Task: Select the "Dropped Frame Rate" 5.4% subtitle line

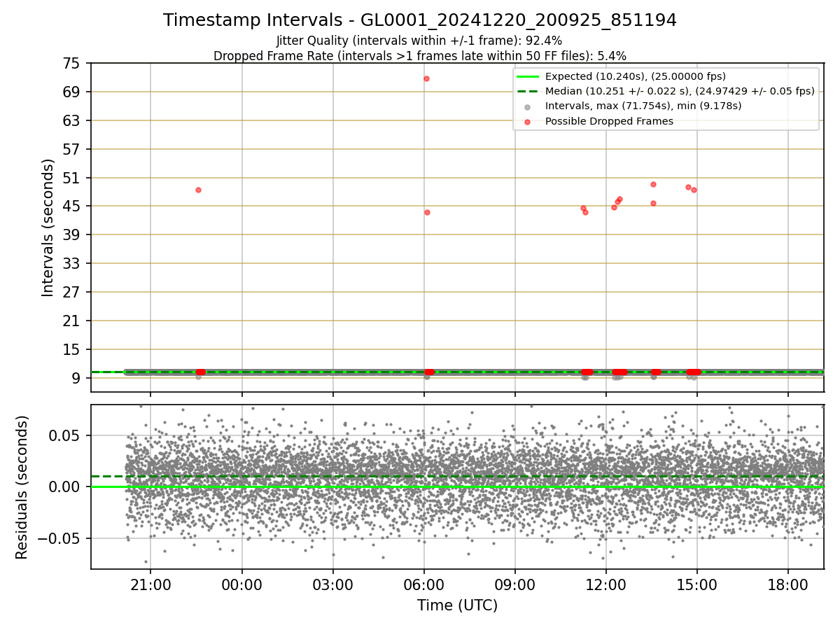Action: tap(420, 56)
